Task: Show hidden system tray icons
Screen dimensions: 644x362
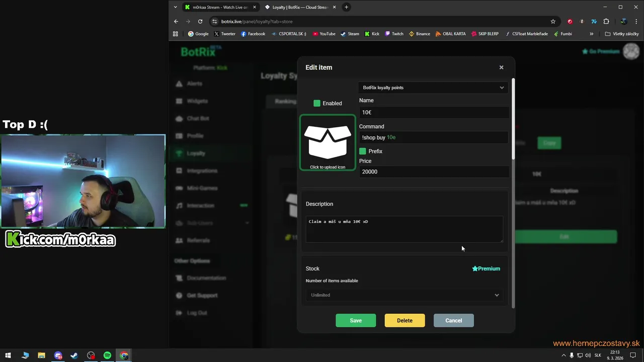Action: 563,355
